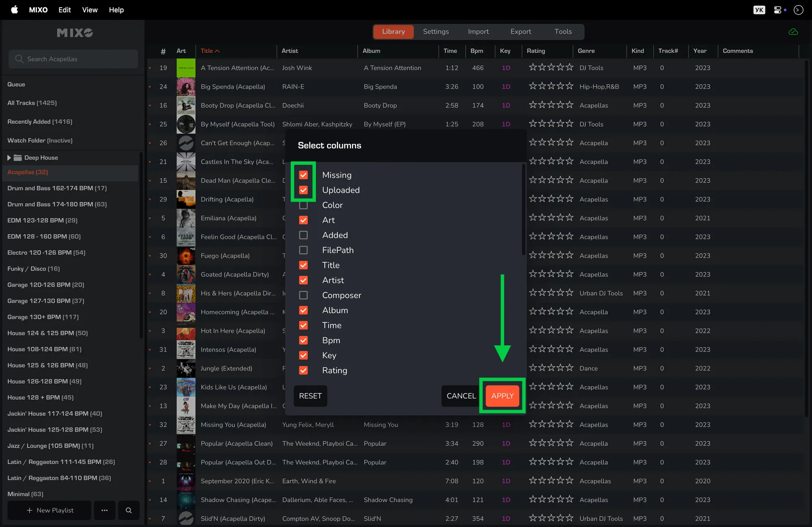This screenshot has width=812, height=527.
Task: Open macOS Control Center icon
Action: pyautogui.click(x=777, y=10)
